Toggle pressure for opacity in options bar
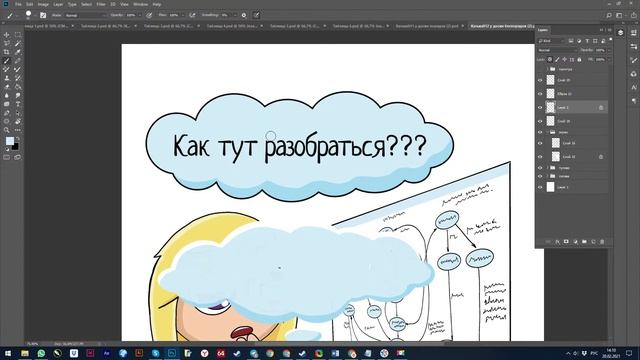This screenshot has height=360, width=640. click(x=149, y=15)
